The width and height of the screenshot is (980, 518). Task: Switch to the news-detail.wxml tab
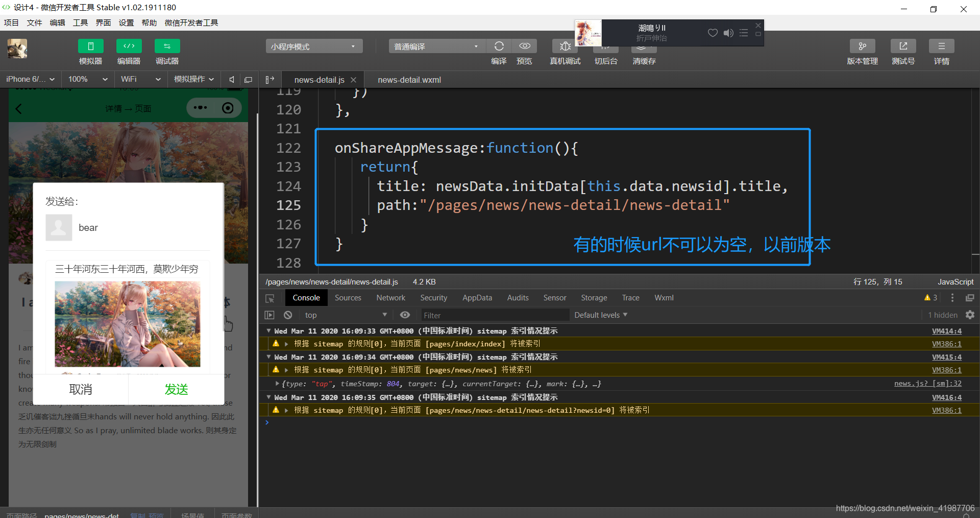tap(409, 80)
